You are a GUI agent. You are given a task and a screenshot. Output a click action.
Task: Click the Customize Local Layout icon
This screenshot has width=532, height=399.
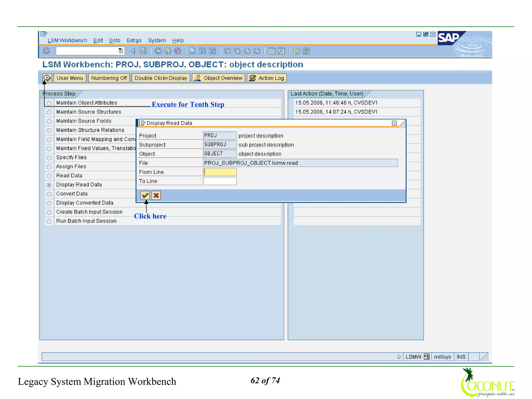click(x=306, y=51)
